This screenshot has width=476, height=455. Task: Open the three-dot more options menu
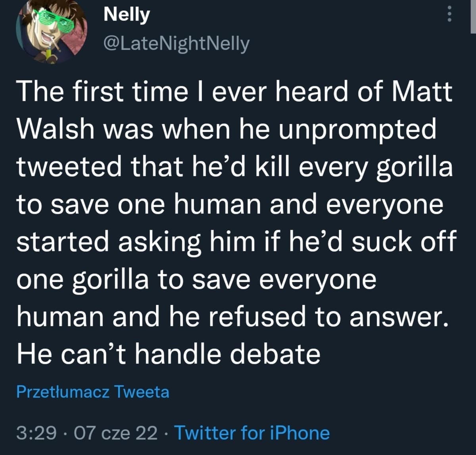click(x=449, y=15)
